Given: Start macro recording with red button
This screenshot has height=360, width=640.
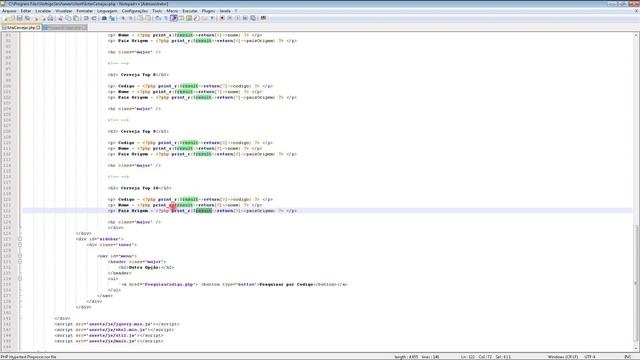Looking at the screenshot, I should [222, 18].
